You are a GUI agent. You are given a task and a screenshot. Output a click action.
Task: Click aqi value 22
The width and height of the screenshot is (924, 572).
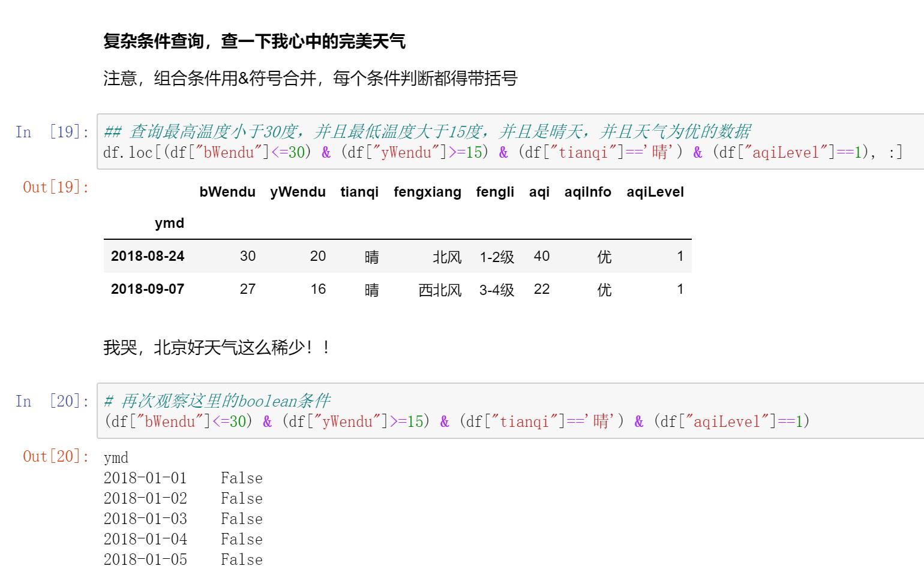click(542, 289)
